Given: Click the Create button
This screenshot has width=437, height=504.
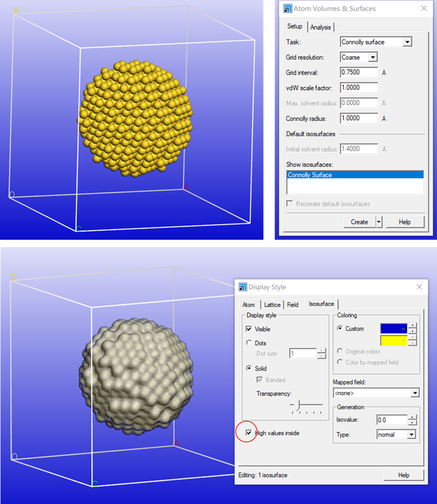Looking at the screenshot, I should (359, 222).
